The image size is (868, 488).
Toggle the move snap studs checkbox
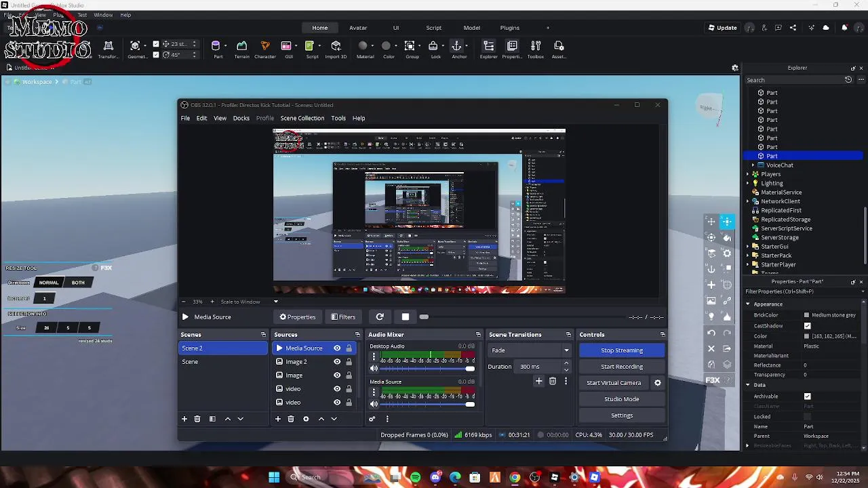(x=156, y=44)
